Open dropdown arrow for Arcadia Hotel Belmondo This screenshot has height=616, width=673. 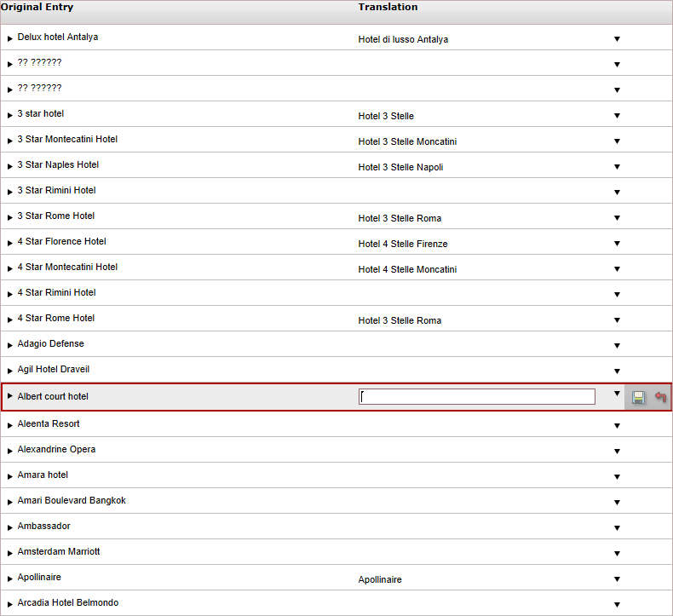pyautogui.click(x=617, y=605)
